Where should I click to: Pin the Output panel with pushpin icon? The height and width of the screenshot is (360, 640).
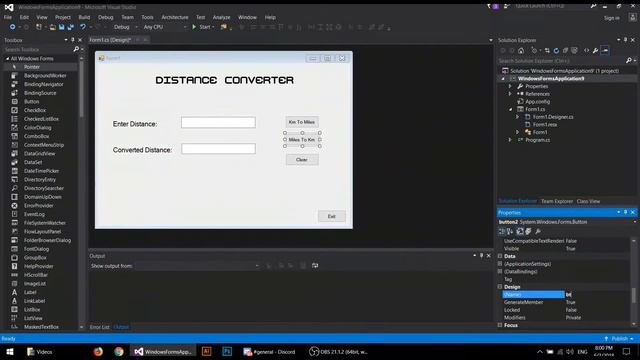coord(481,256)
